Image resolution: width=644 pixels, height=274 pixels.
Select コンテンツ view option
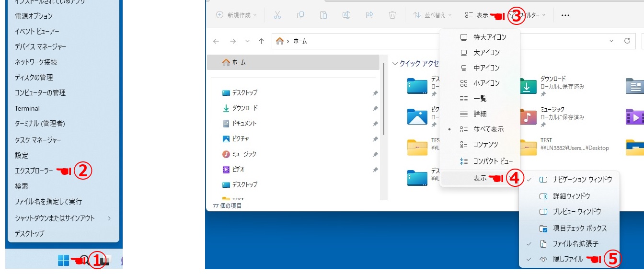coord(480,144)
